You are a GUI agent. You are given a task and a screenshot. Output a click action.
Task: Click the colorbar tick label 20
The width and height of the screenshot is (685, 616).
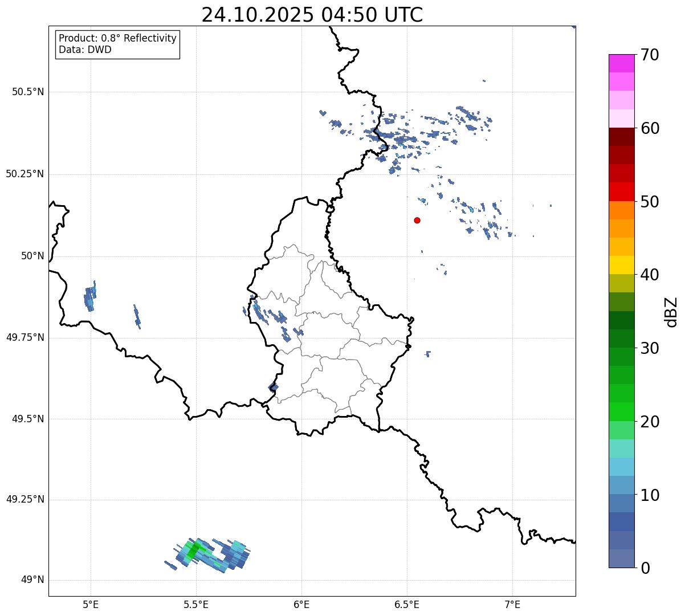point(650,422)
